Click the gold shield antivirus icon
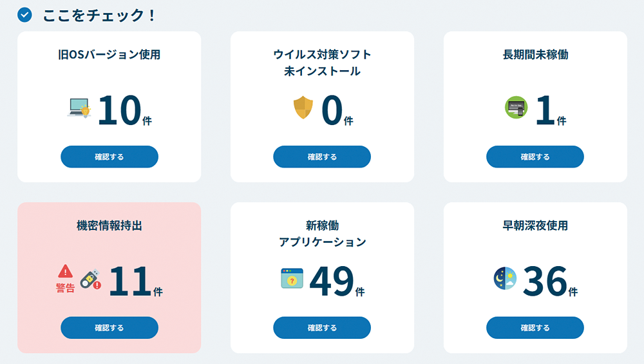The height and width of the screenshot is (364, 644). [303, 108]
